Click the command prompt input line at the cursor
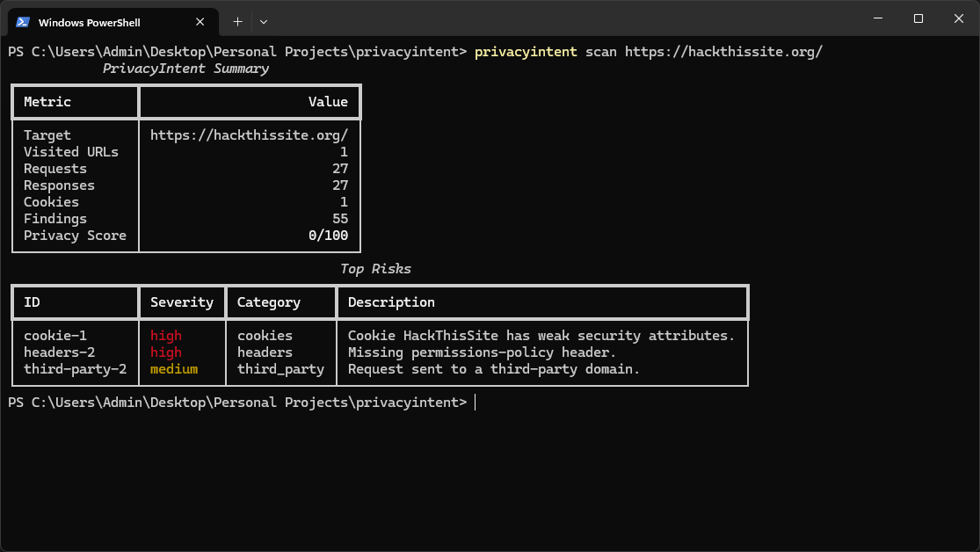This screenshot has width=980, height=552. [475, 402]
